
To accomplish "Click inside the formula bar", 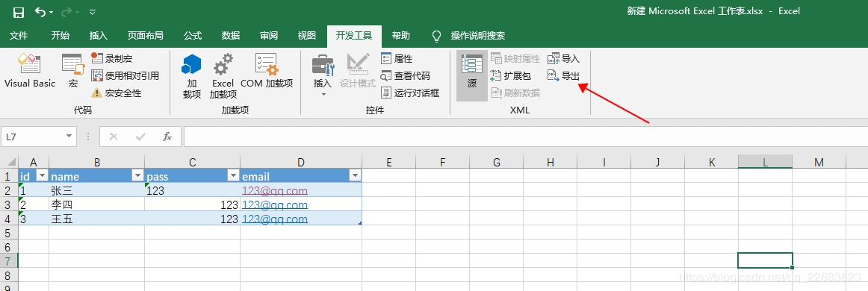I will pyautogui.click(x=525, y=136).
